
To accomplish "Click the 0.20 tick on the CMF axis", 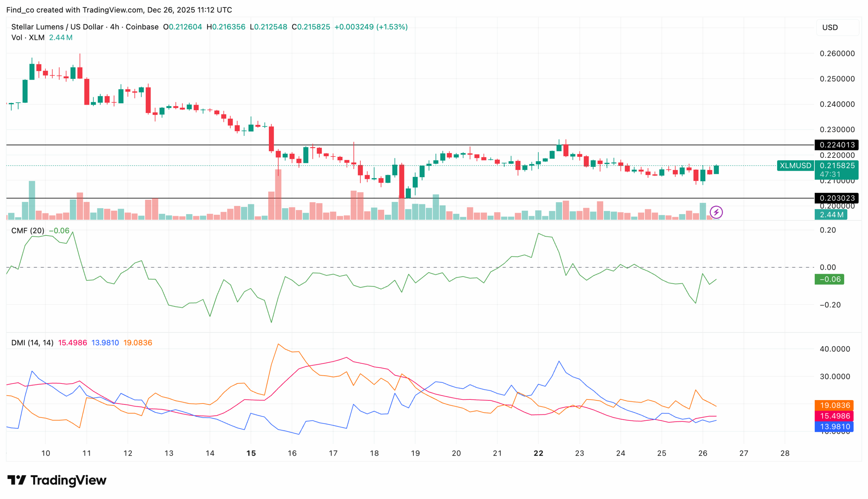I will [x=828, y=230].
